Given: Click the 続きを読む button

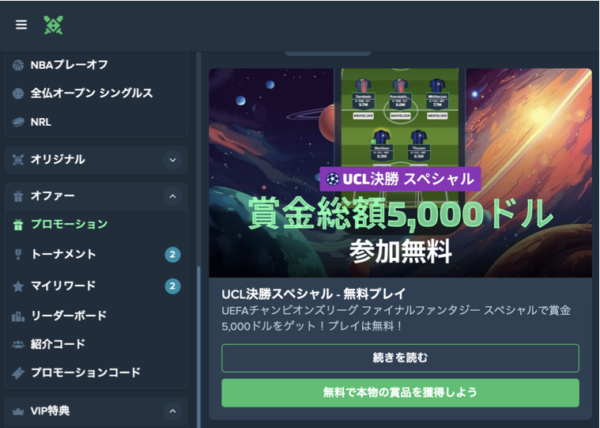Looking at the screenshot, I should click(x=400, y=358).
